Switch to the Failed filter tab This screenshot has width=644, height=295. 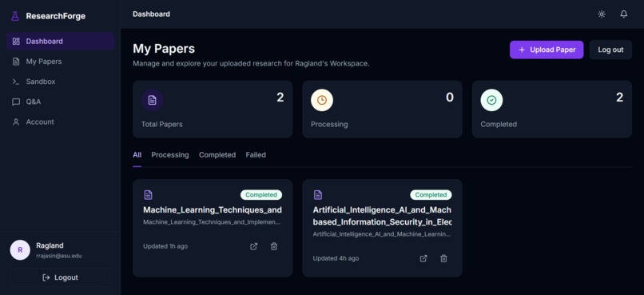coord(256,155)
